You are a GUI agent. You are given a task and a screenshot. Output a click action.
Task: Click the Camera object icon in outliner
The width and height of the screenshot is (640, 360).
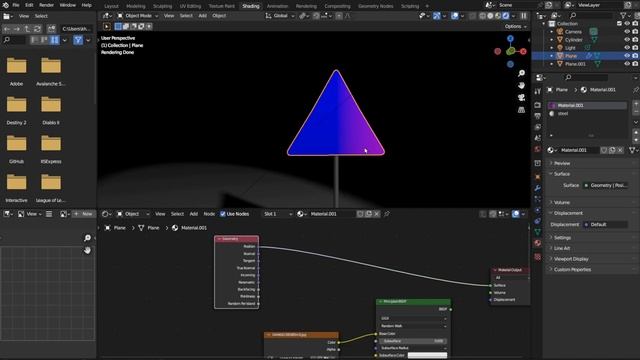[560, 32]
